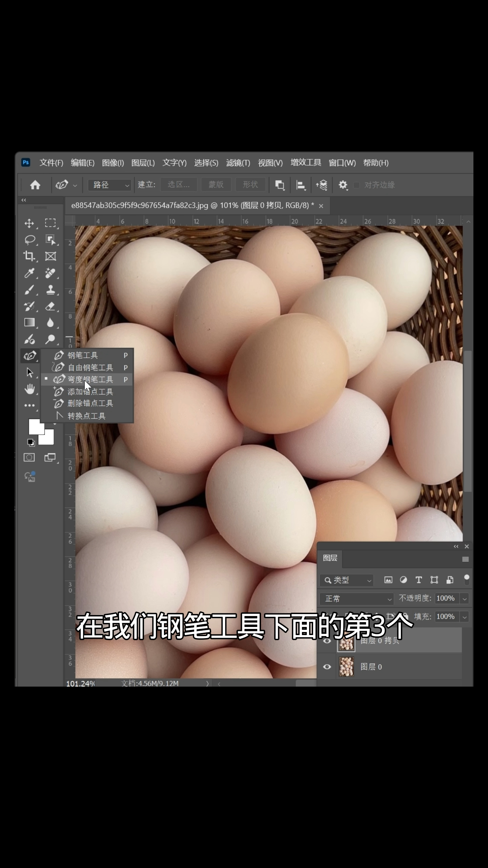Screen dimensions: 488x868
Task: Open the 填充 fill dropdown arrow
Action: 465,617
